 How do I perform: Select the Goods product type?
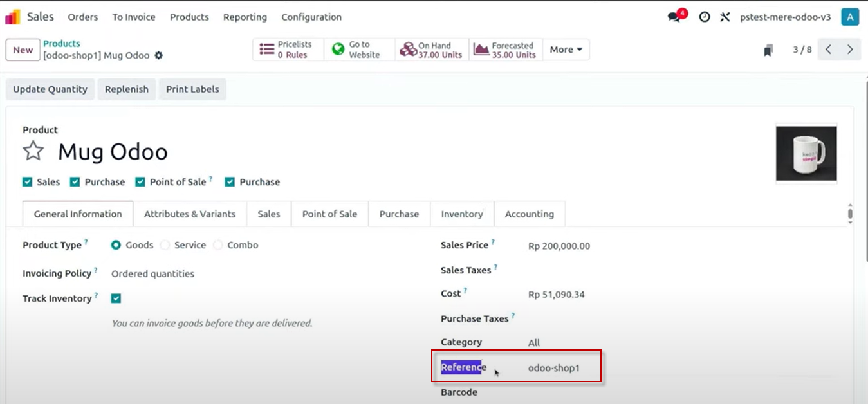pyautogui.click(x=116, y=245)
